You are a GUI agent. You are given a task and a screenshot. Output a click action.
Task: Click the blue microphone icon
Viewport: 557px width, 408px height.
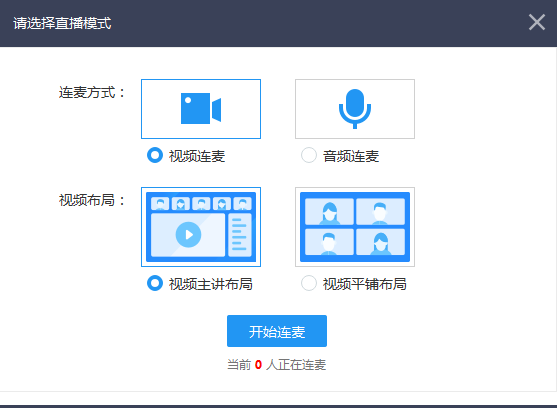coord(355,109)
